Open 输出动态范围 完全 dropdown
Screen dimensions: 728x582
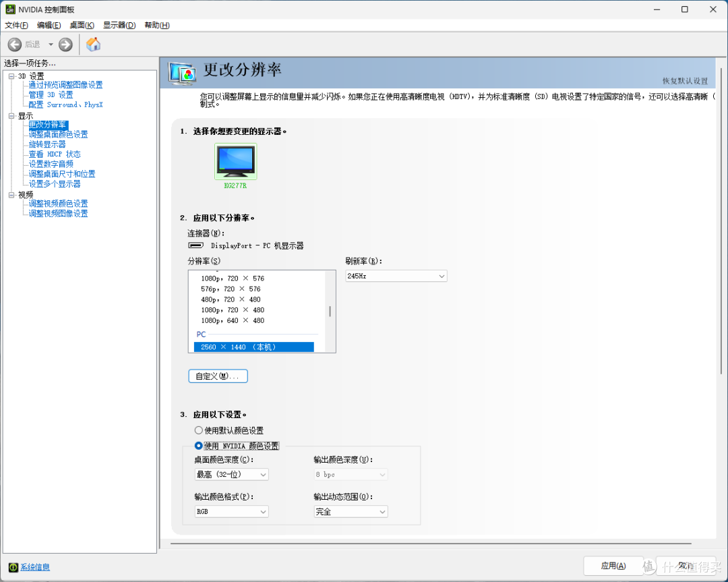click(351, 512)
